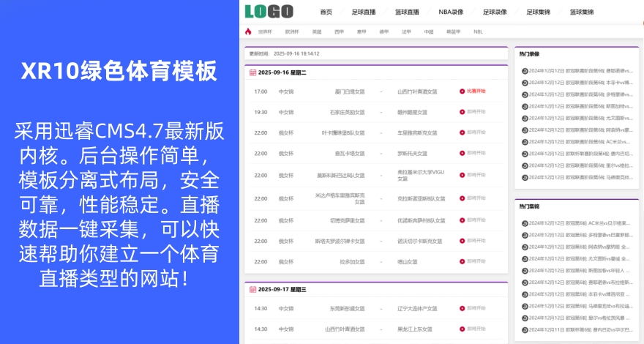Viewport: 644px width, 344px height.
Task: Click the red flame hot icon
Action: point(248,31)
